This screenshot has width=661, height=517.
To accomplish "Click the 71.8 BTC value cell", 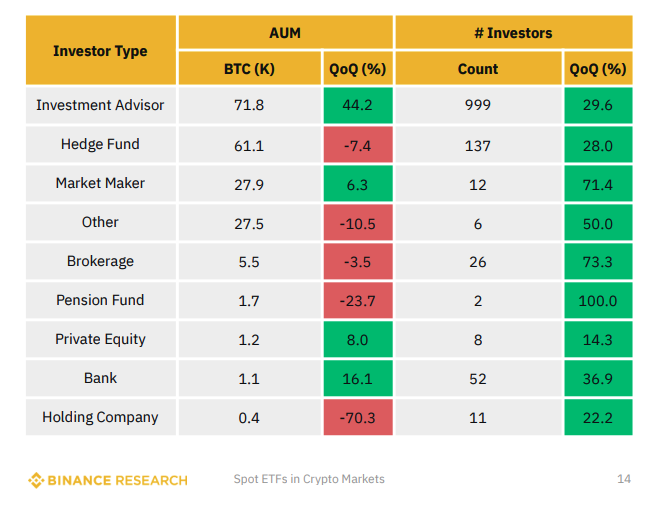I will pyautogui.click(x=249, y=105).
